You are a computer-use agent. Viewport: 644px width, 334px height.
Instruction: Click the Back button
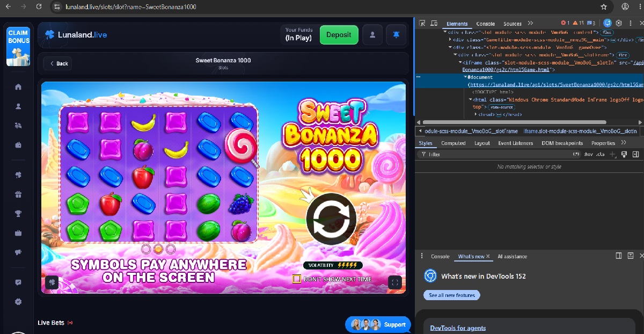click(x=58, y=63)
